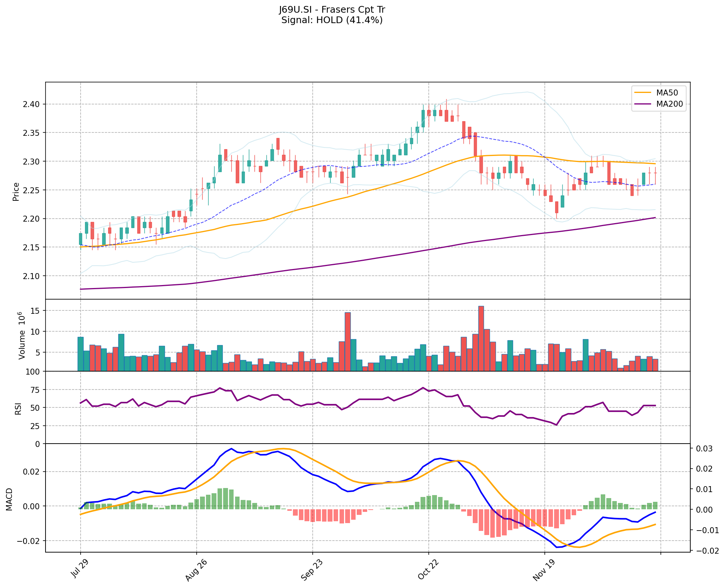The height and width of the screenshot is (588, 725).
Task: Click the tallest volume bar in the volume panel
Action: point(481,338)
